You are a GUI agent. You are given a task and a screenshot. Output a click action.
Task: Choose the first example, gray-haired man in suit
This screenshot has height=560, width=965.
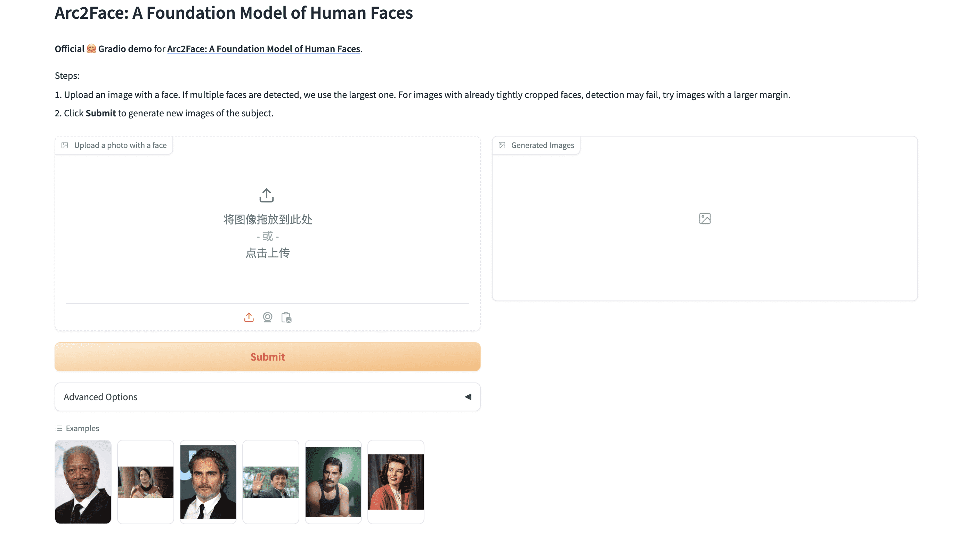coord(83,482)
